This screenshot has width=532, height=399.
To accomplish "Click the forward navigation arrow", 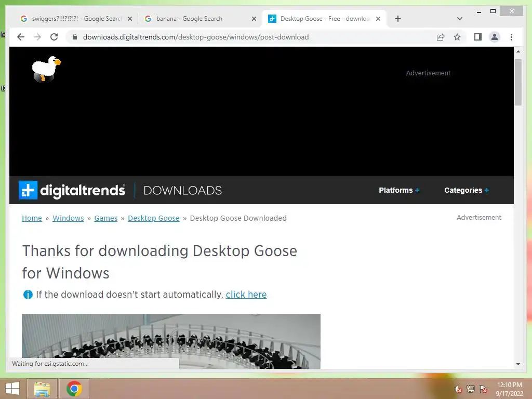I will [37, 37].
